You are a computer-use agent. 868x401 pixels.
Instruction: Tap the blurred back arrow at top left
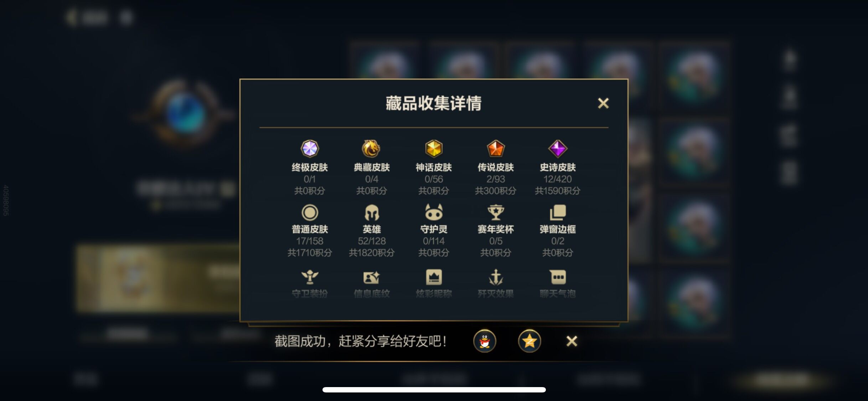(71, 17)
